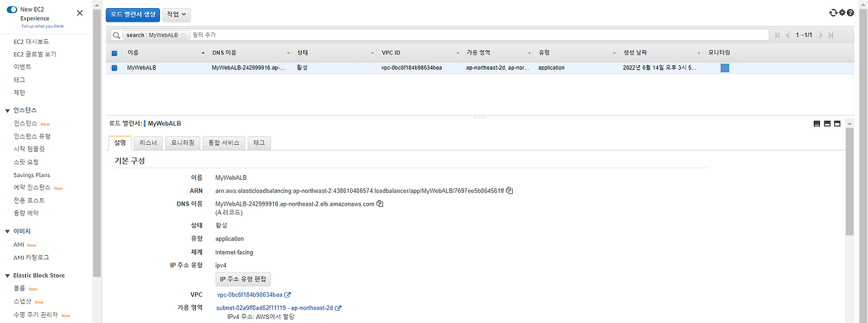The height and width of the screenshot is (323, 868).
Task: Open the help question mark icon
Action: pyautogui.click(x=850, y=13)
